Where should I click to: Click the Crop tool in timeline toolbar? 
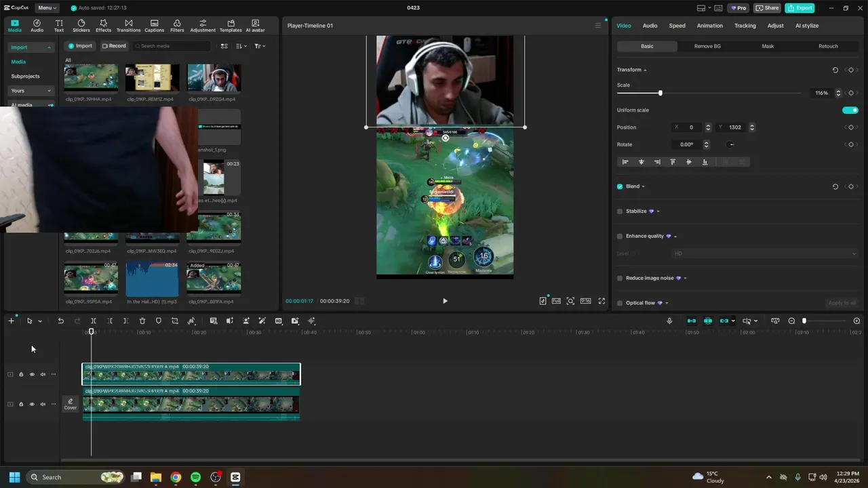click(x=175, y=321)
